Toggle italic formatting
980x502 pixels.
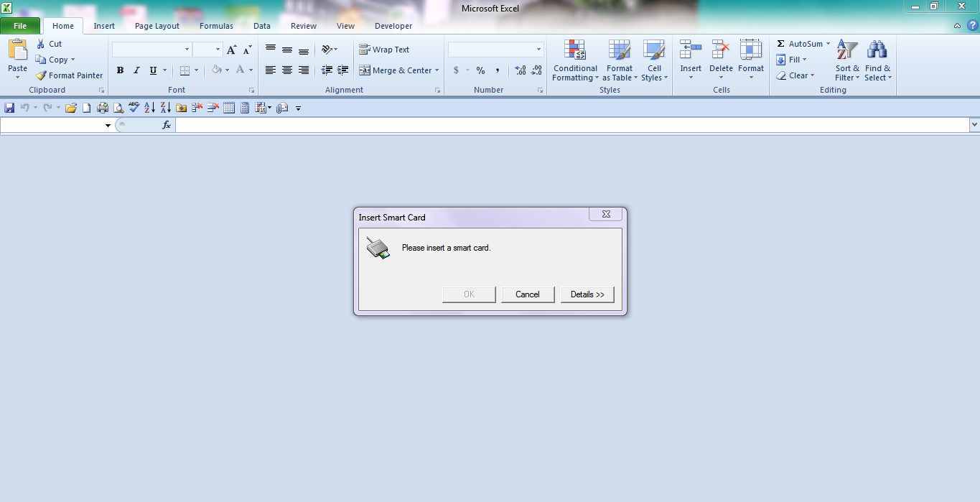click(x=136, y=70)
